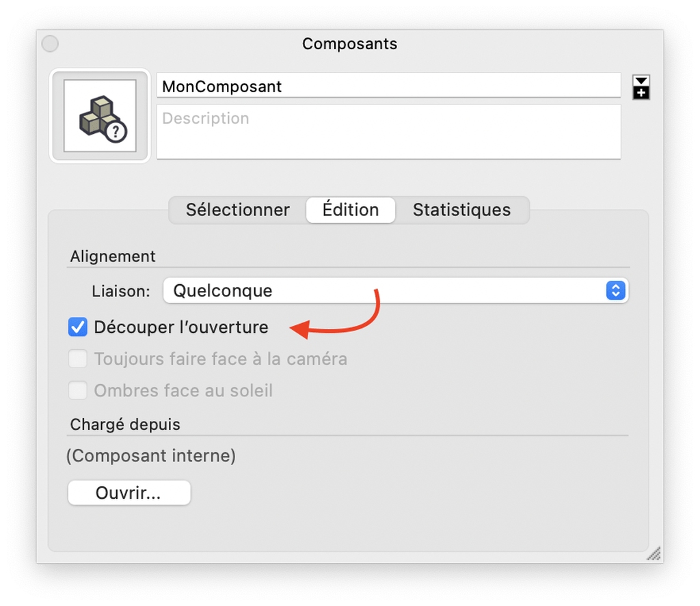Click the Alignement section header

[x=113, y=256]
